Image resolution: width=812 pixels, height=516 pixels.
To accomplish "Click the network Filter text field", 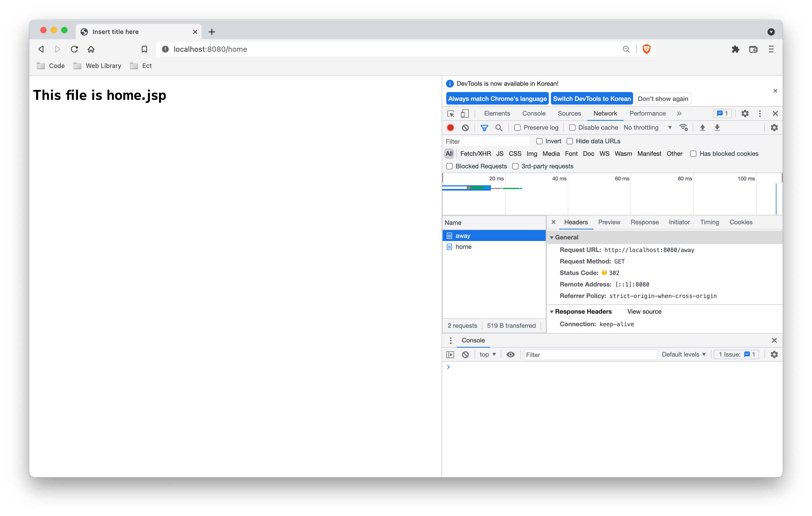I will click(486, 142).
